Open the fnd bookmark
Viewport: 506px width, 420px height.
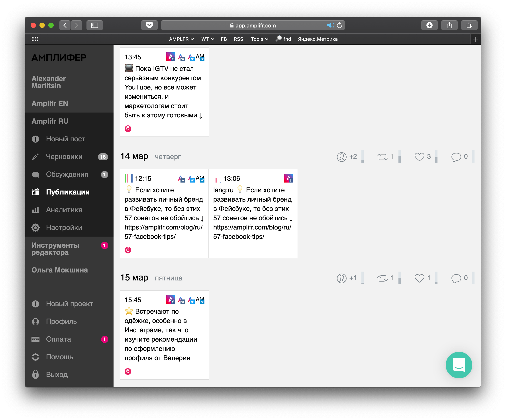[283, 39]
